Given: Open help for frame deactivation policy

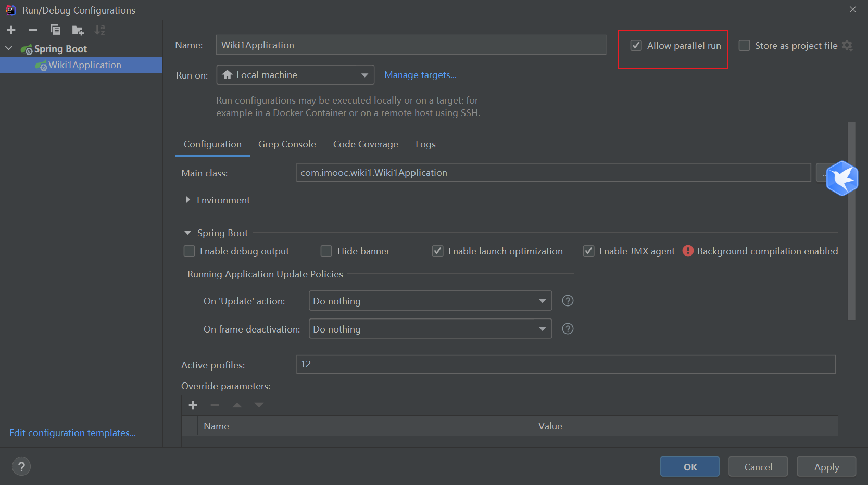Looking at the screenshot, I should pyautogui.click(x=568, y=329).
